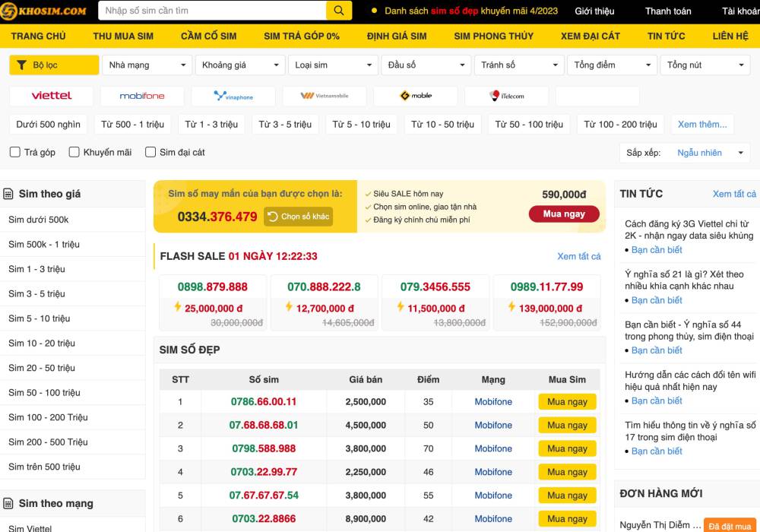The width and height of the screenshot is (760, 532).
Task: Select the Mobifone carrier logo
Action: 142,96
